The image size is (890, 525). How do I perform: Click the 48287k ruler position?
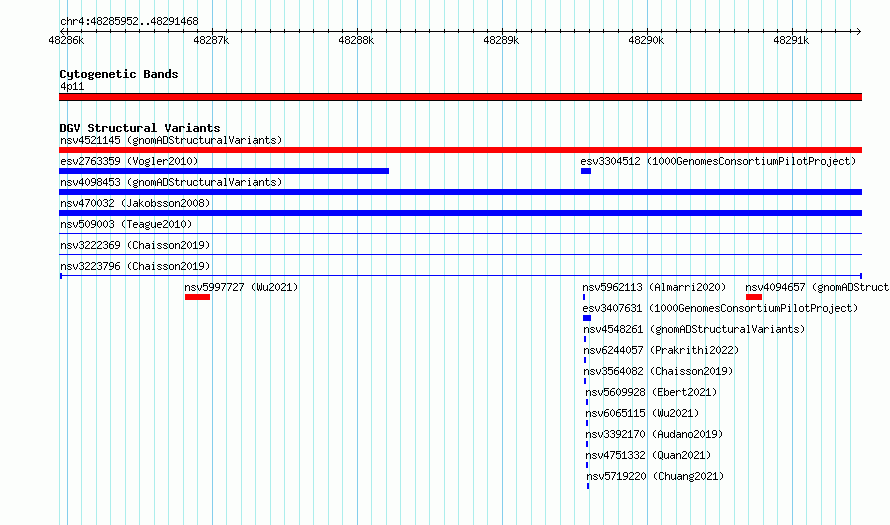point(211,40)
